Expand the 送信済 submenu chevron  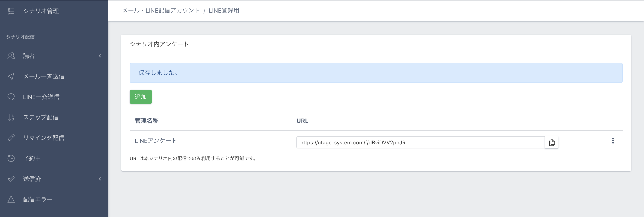pos(100,179)
